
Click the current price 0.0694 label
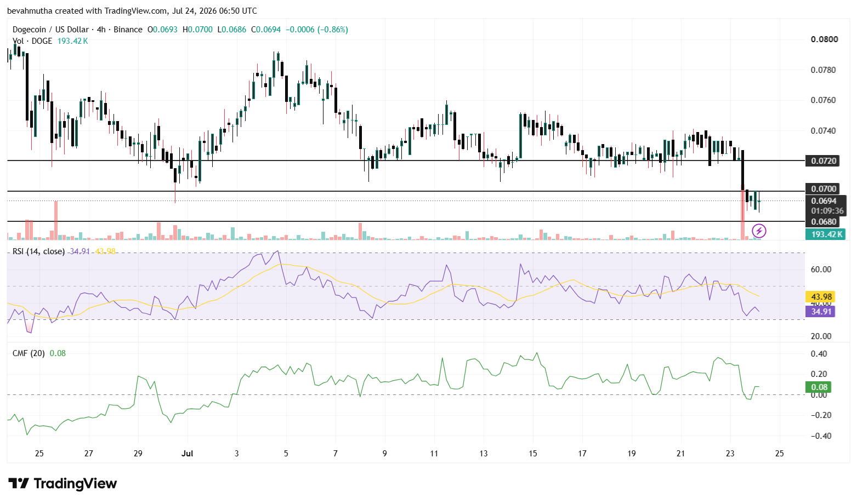(x=824, y=201)
